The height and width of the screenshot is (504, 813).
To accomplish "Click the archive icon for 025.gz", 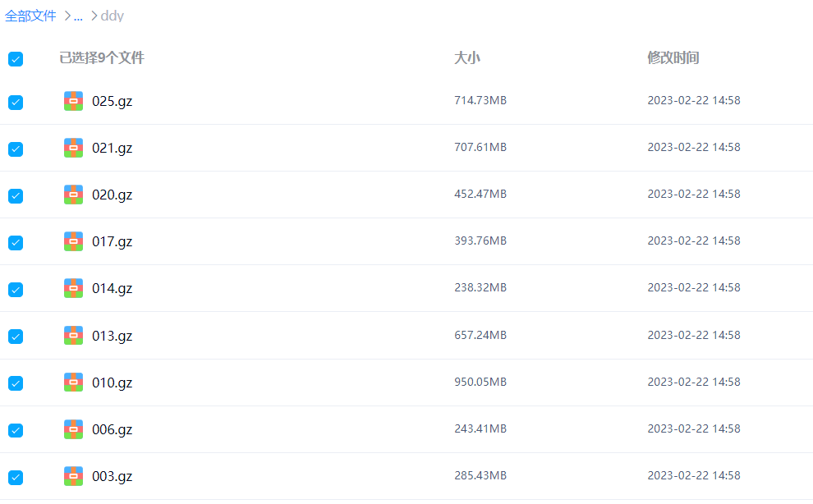I will 73,101.
